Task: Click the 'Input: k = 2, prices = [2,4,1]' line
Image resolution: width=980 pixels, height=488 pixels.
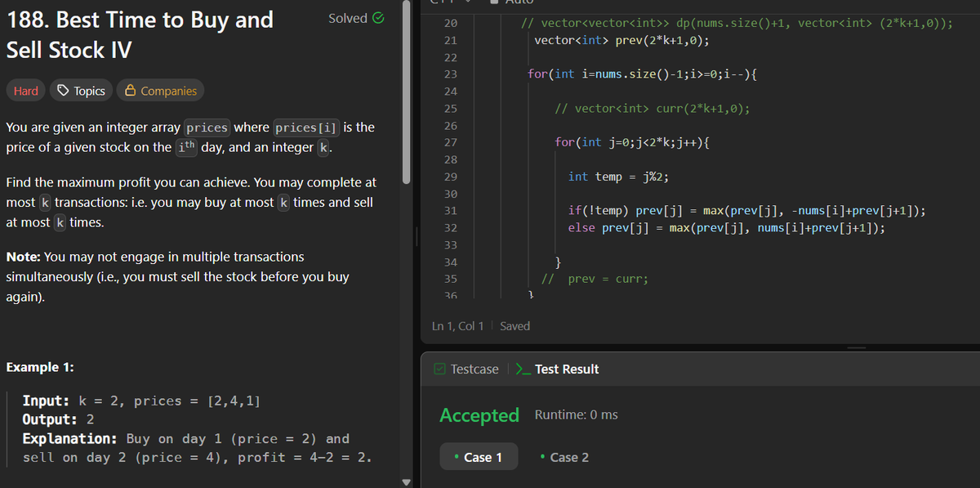Action: click(x=142, y=401)
